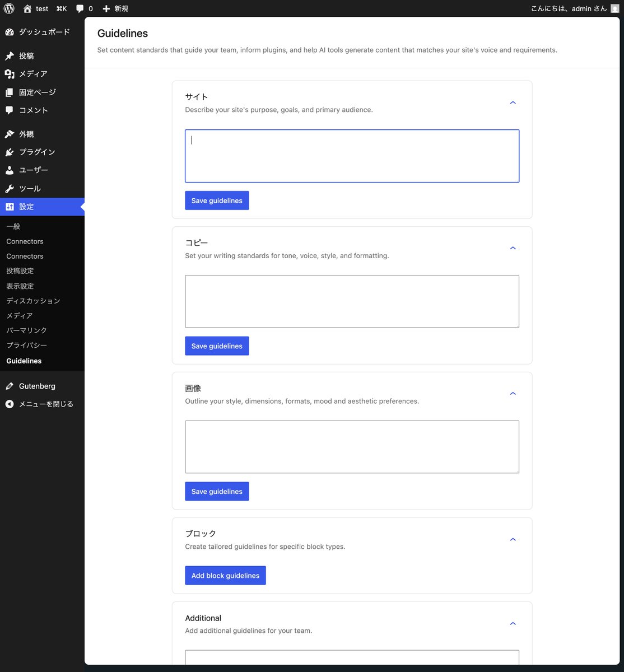Click the Additional section heading
The height and width of the screenshot is (672, 624).
coord(203,618)
